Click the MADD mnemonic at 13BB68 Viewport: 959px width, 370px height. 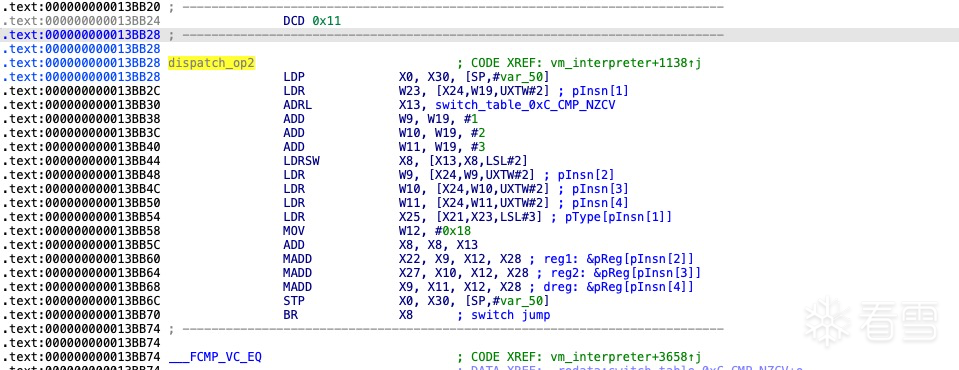tap(298, 287)
